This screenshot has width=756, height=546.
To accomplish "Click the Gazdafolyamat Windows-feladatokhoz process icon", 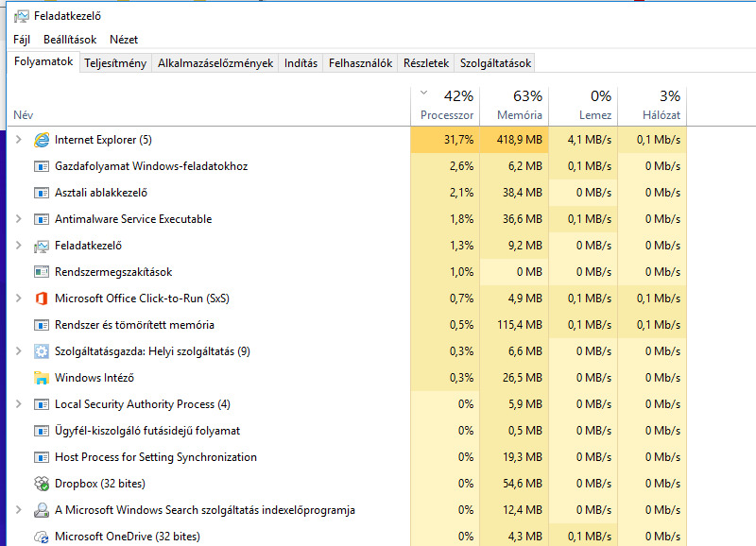I will tap(42, 166).
